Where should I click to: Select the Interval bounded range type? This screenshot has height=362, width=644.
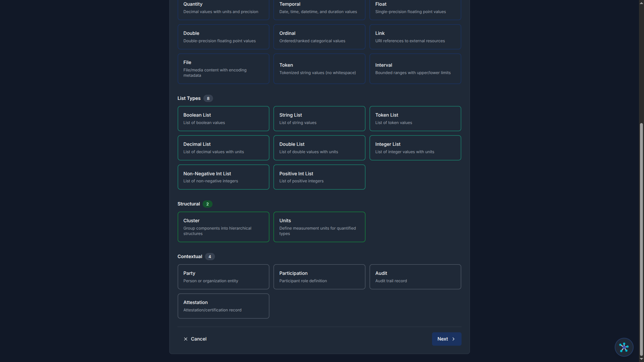pyautogui.click(x=415, y=68)
